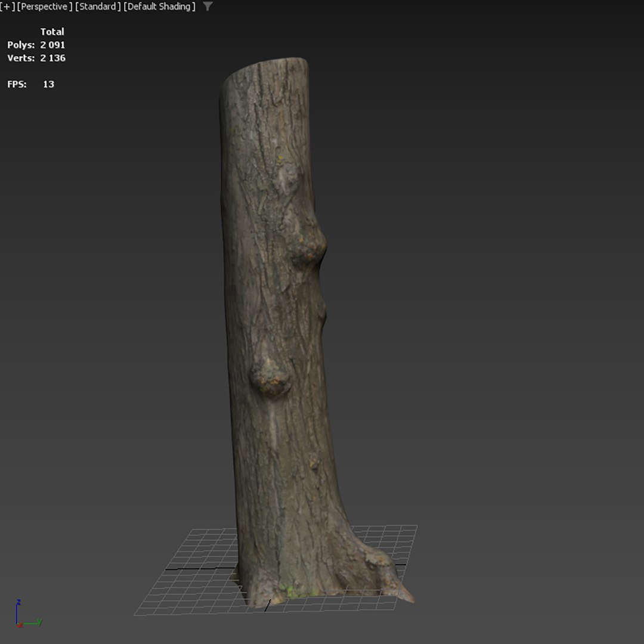
Task: Open the Standard viewport quality menu
Action: click(x=98, y=7)
